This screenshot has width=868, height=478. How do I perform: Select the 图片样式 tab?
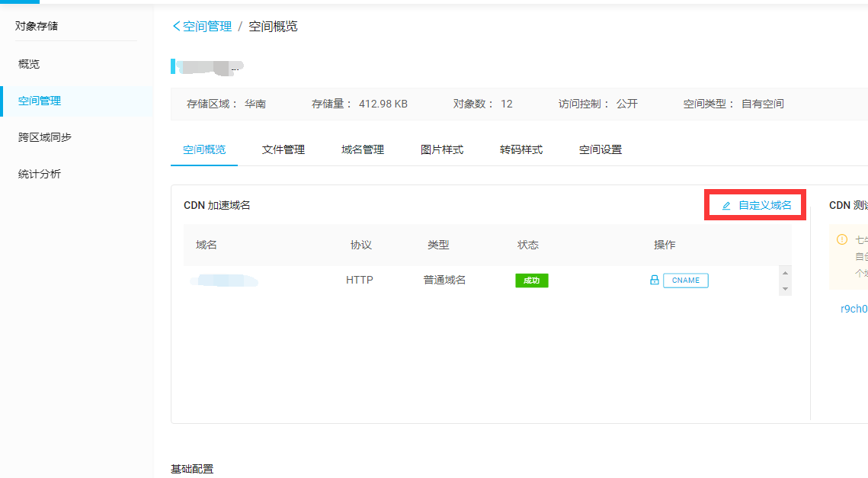click(x=441, y=150)
